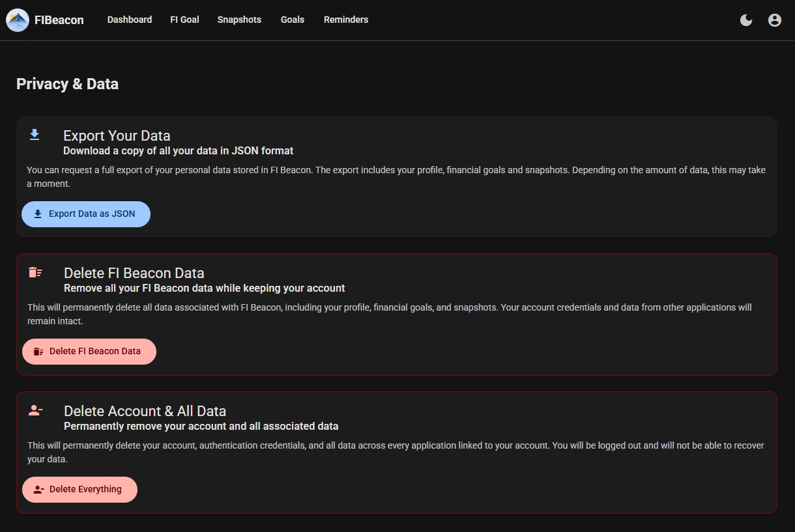This screenshot has width=795, height=532.
Task: Click the person icon inside Delete Everything button
Action: click(x=37, y=489)
